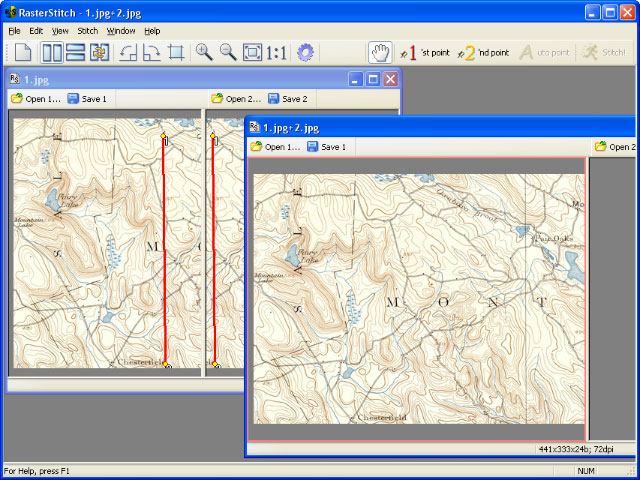Click the Zoom out magnifier

pos(229,52)
